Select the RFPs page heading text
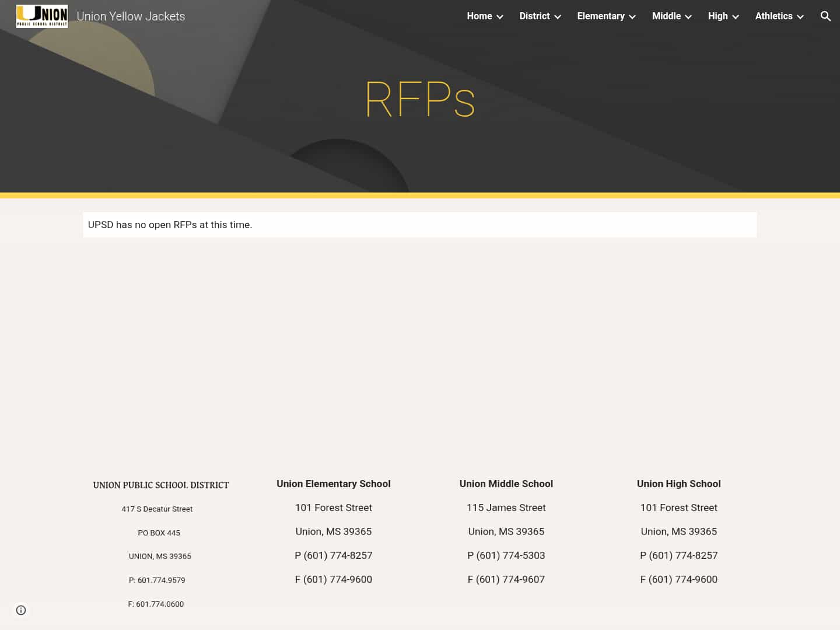The image size is (840, 630). [x=419, y=99]
